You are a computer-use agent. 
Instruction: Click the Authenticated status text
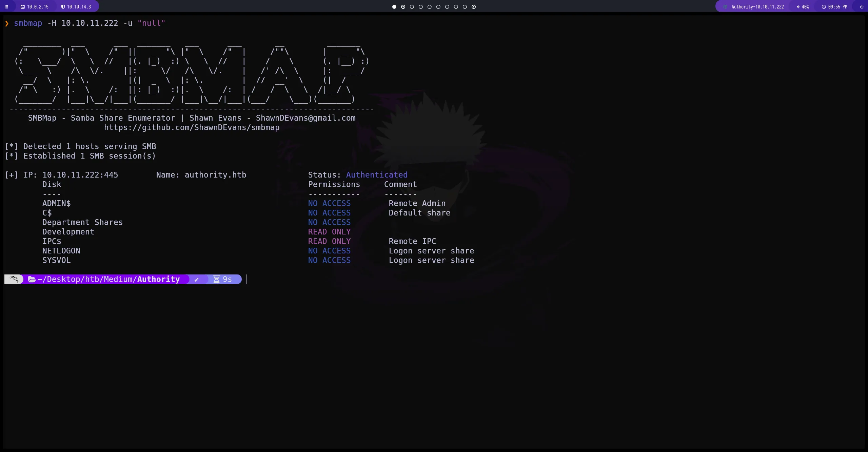[x=376, y=175]
